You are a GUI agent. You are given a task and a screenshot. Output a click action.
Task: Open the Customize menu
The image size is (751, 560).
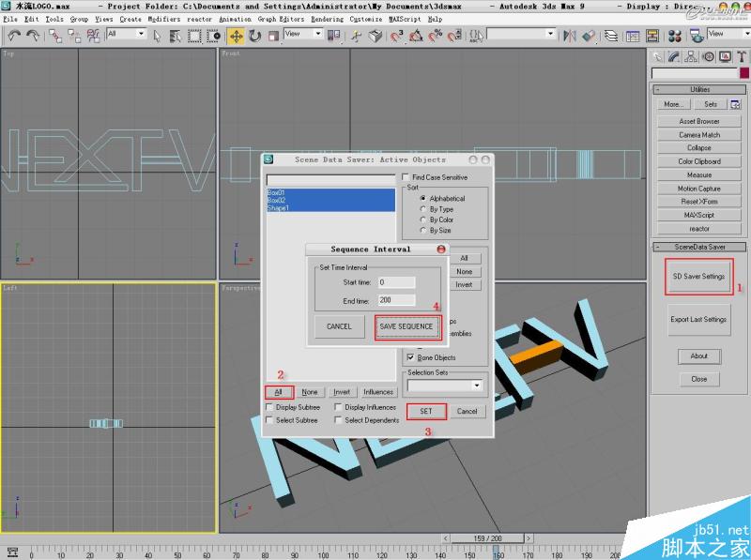coord(366,18)
